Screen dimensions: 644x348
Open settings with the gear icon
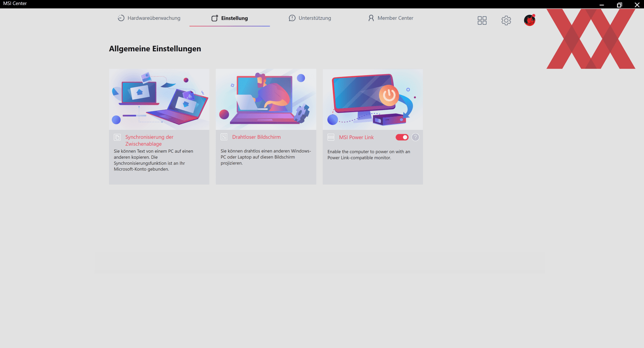pos(506,20)
